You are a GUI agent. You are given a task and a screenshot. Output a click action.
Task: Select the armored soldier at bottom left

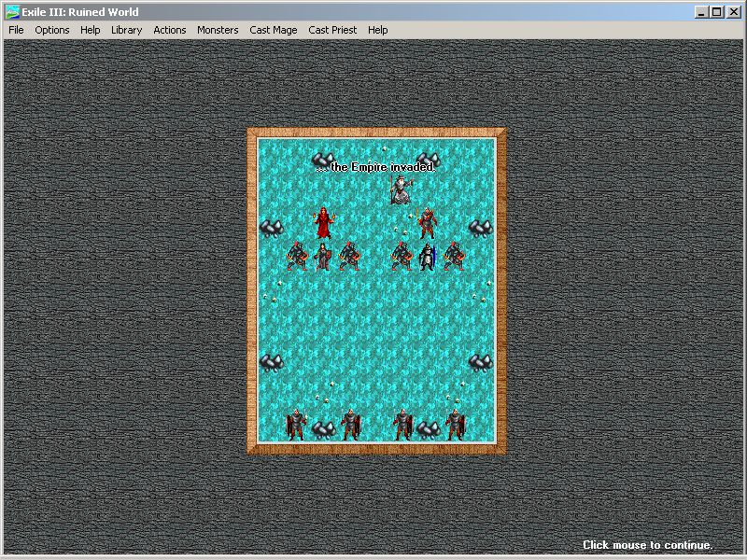click(x=296, y=426)
